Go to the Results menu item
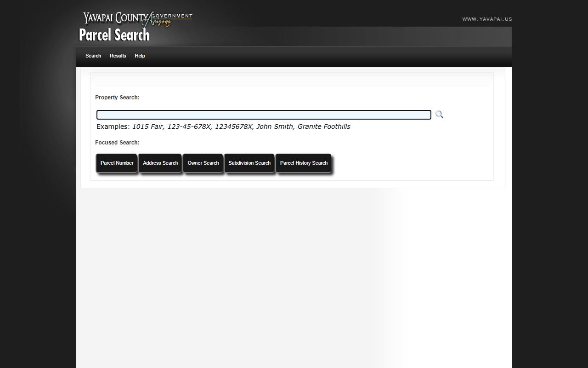This screenshot has height=368, width=588. point(118,56)
